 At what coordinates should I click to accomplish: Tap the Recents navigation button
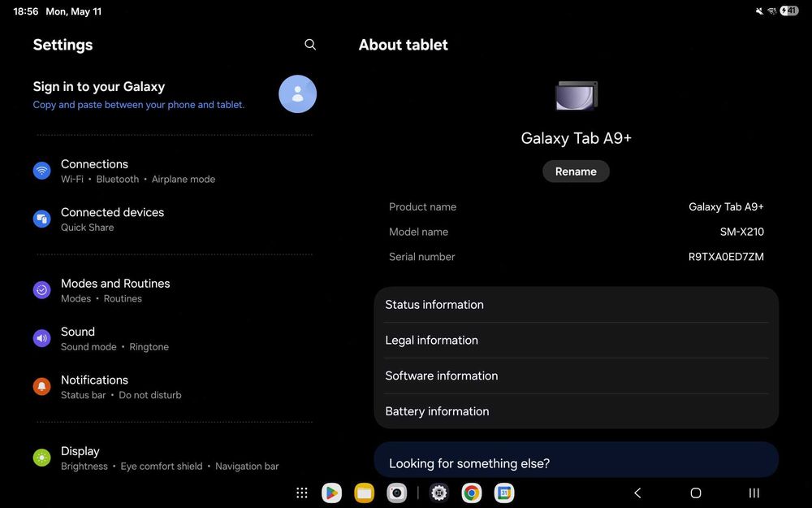(x=754, y=493)
